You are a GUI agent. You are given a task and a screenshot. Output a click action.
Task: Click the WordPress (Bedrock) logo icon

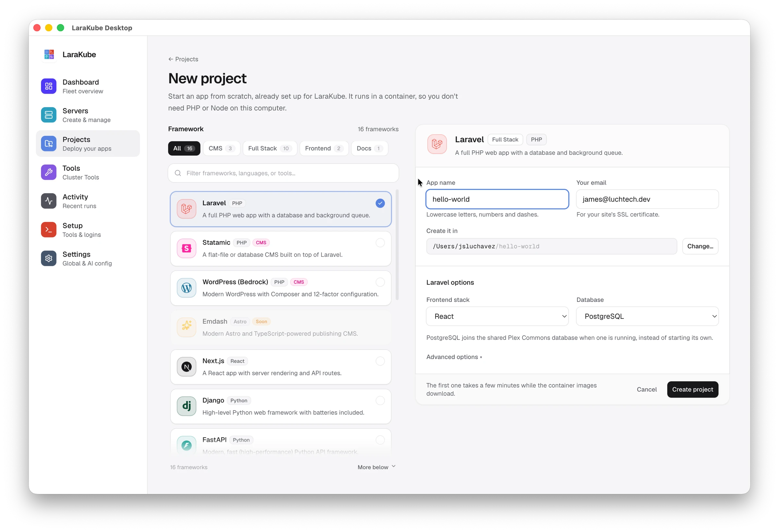(x=186, y=288)
